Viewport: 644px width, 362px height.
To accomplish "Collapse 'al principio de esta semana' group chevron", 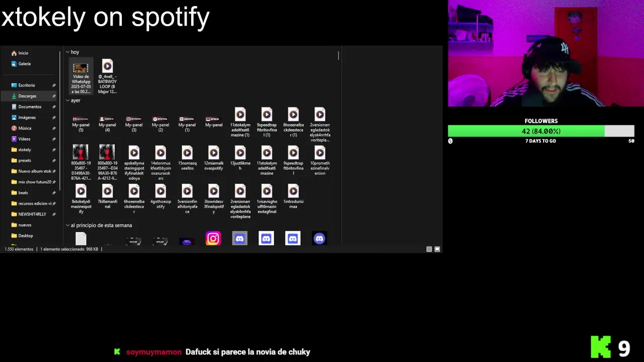I will click(x=67, y=225).
